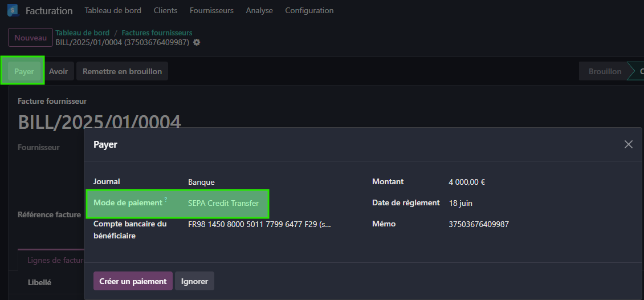Click the Nouveau button
644x300 pixels.
point(30,38)
